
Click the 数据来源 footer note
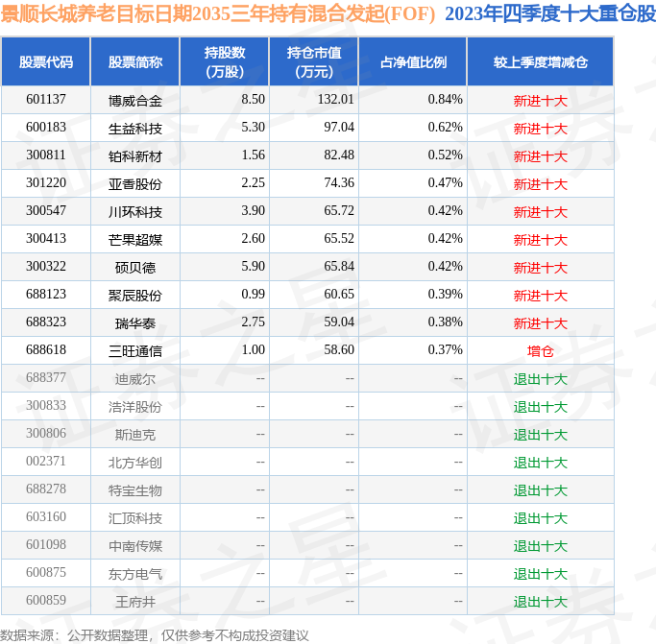(155, 635)
